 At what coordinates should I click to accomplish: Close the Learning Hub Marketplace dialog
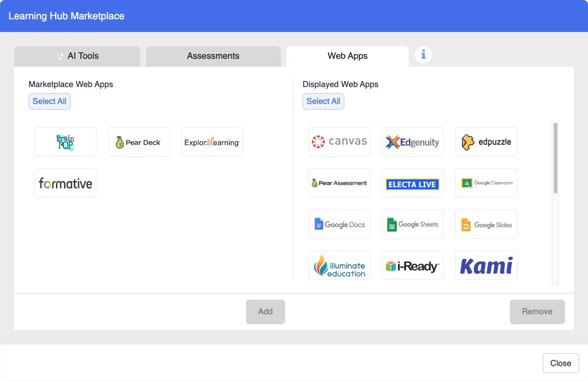click(561, 363)
